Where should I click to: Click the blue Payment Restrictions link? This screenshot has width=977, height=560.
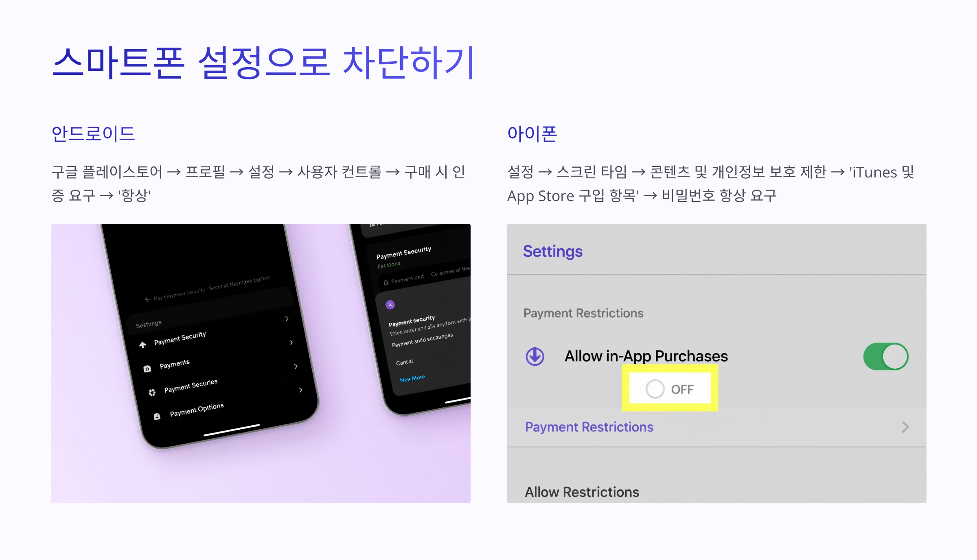pos(589,427)
